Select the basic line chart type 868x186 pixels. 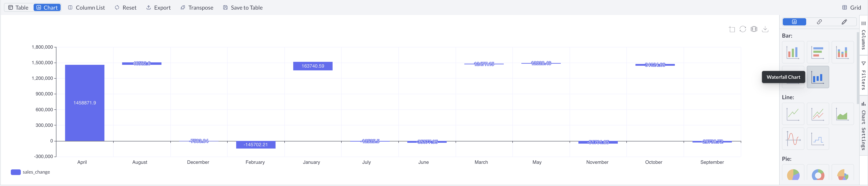793,114
